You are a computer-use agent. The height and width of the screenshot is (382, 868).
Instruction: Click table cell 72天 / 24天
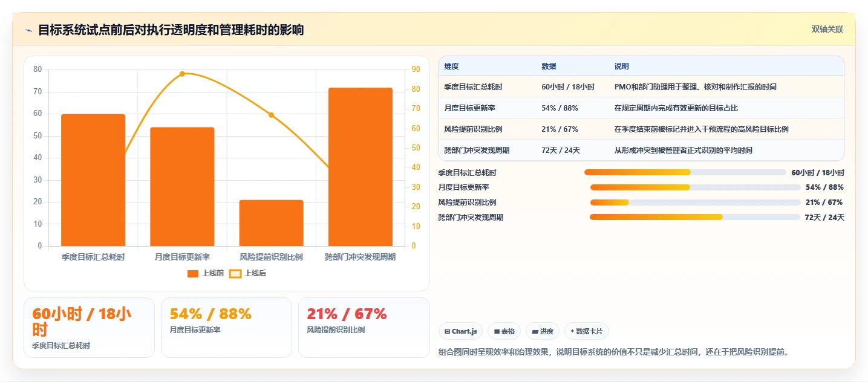tap(561, 151)
